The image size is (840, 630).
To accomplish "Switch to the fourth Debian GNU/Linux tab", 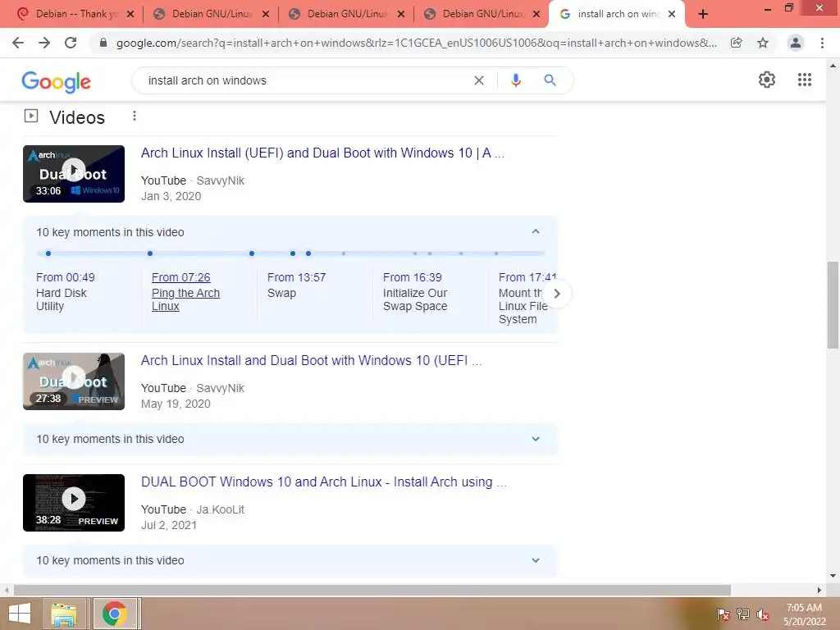I will pyautogui.click(x=482, y=14).
